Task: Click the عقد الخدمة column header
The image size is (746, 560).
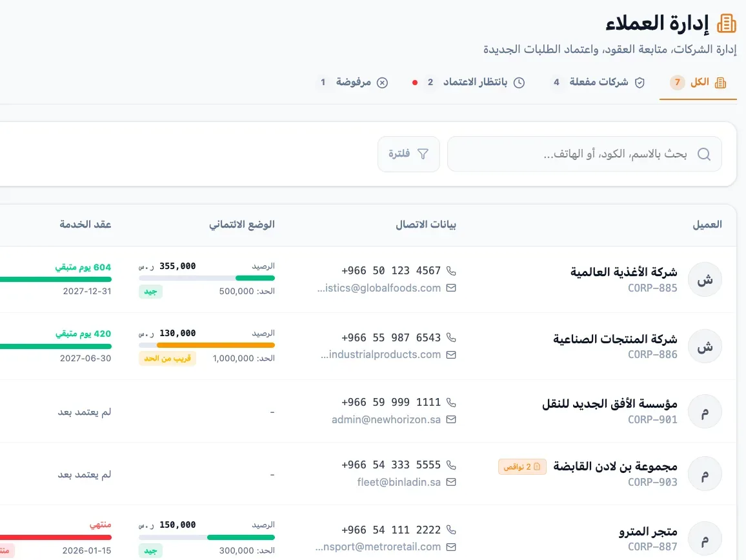Action: pos(85,225)
